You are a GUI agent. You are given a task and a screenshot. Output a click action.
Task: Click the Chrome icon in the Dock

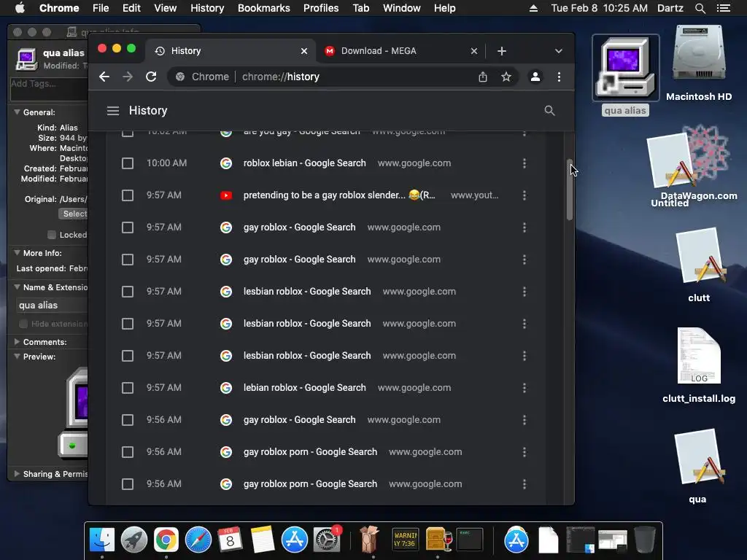(x=166, y=540)
